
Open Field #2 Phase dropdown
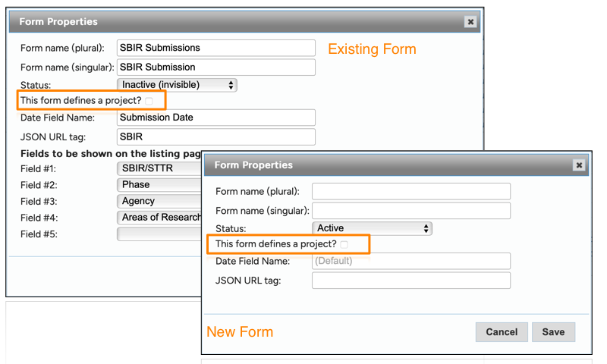pos(159,185)
